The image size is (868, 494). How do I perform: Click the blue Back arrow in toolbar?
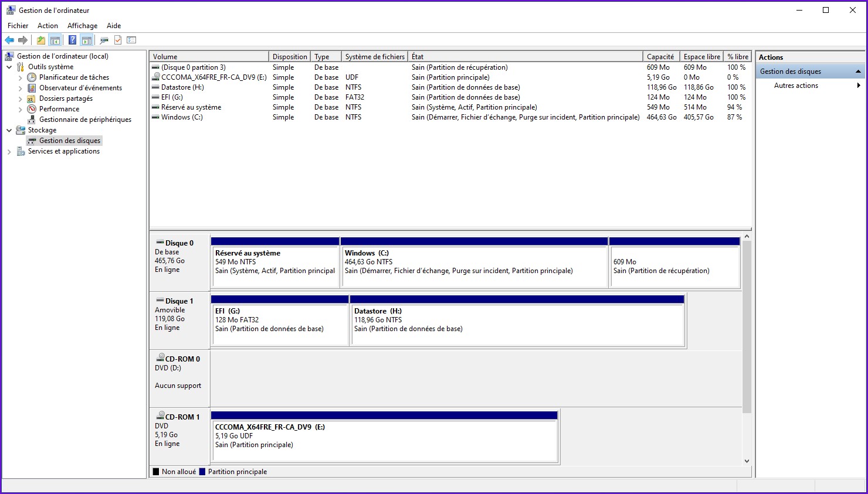click(x=9, y=40)
